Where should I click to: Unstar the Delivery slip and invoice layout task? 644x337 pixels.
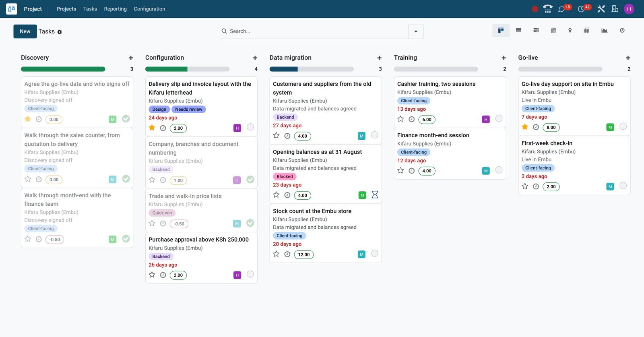152,128
